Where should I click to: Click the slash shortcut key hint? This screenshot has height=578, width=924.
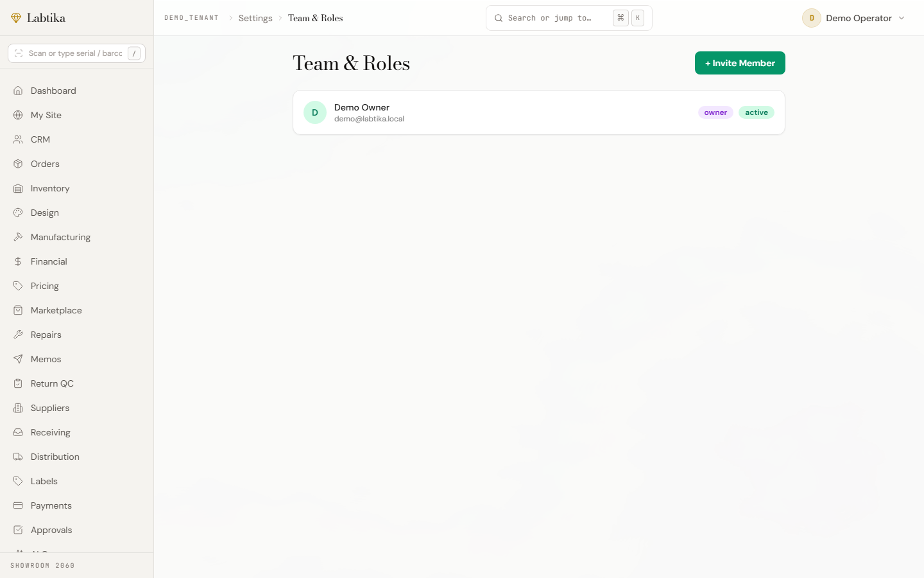click(134, 53)
